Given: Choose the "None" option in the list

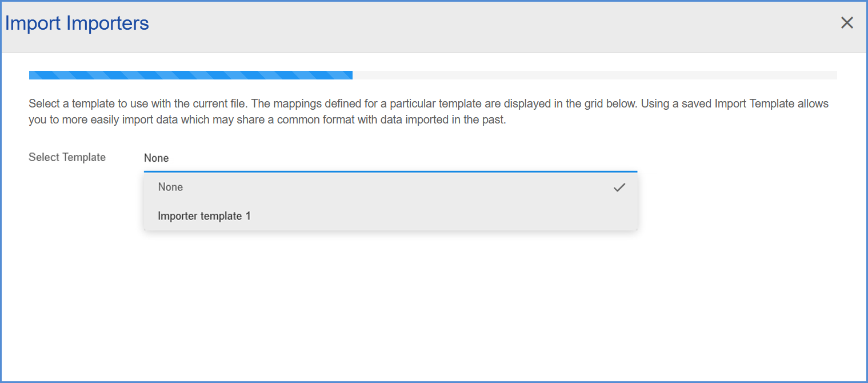Looking at the screenshot, I should coord(390,187).
